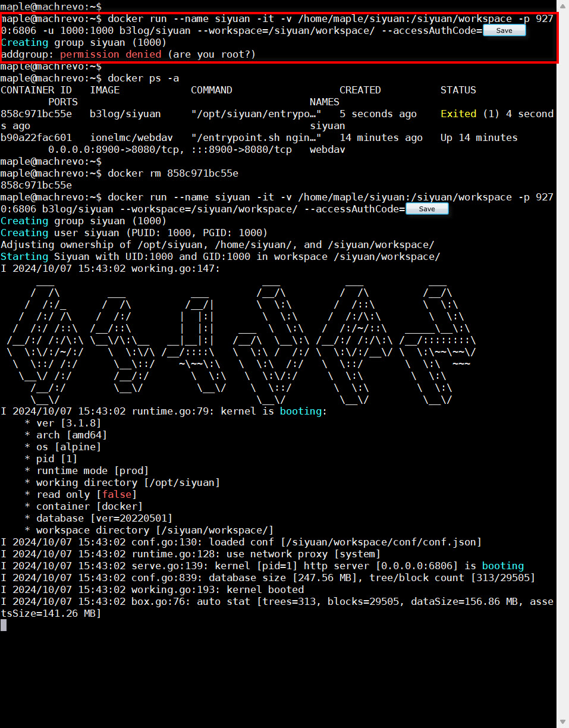Click the 'PORTS' column header
Viewport: 569px width, 728px height.
(63, 102)
